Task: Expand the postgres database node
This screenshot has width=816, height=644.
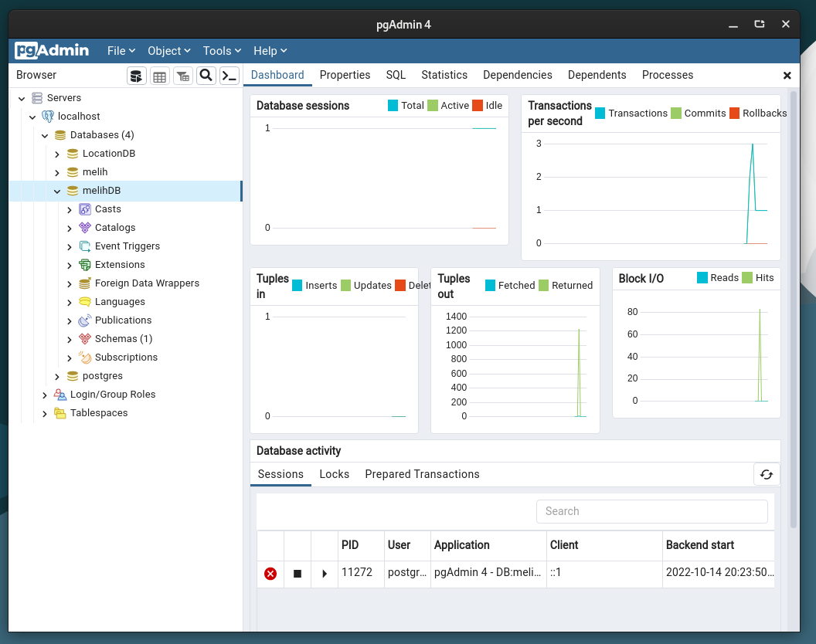Action: tap(57, 377)
